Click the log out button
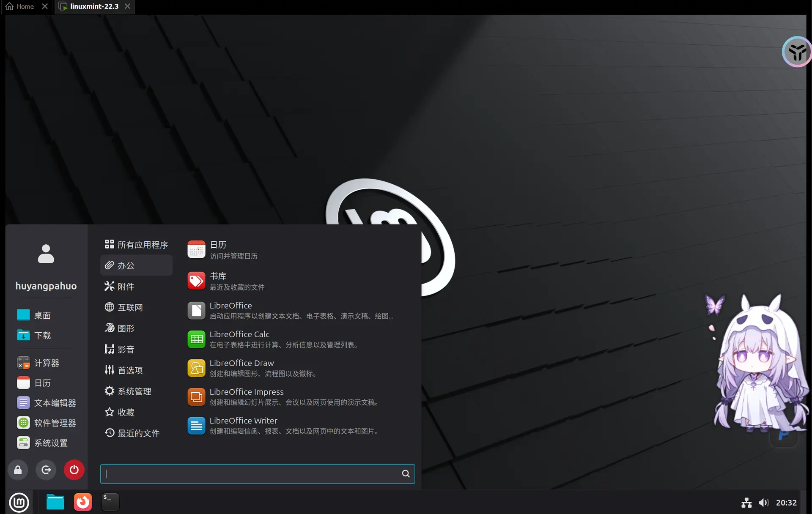The width and height of the screenshot is (812, 514). (46, 470)
